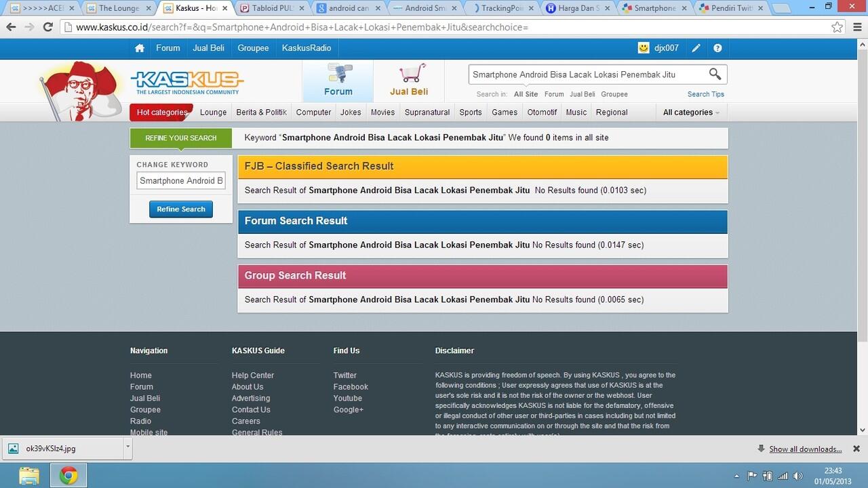Image resolution: width=868 pixels, height=488 pixels.
Task: Open Berita & Politik category
Action: click(261, 113)
